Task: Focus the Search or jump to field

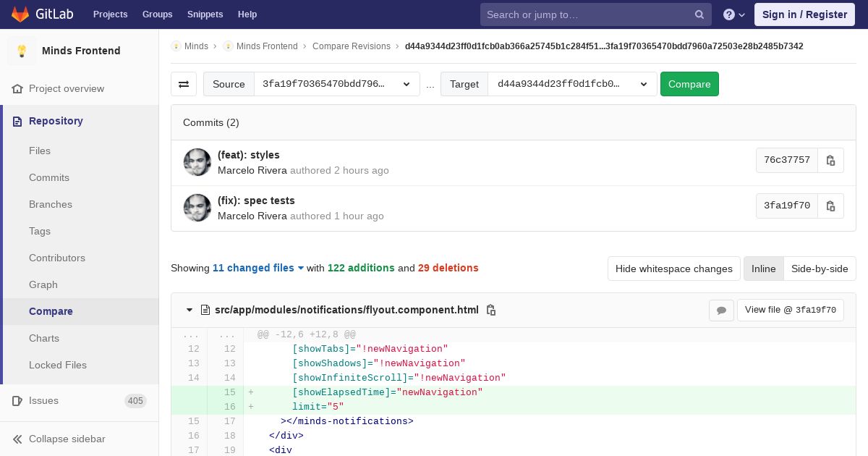Action: pos(588,14)
